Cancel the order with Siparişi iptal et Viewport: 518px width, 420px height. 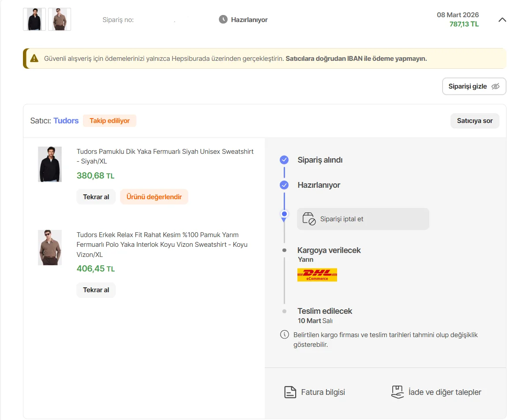363,219
